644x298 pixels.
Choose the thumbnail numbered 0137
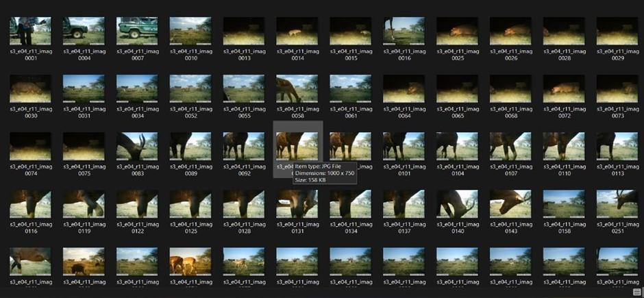[404, 204]
